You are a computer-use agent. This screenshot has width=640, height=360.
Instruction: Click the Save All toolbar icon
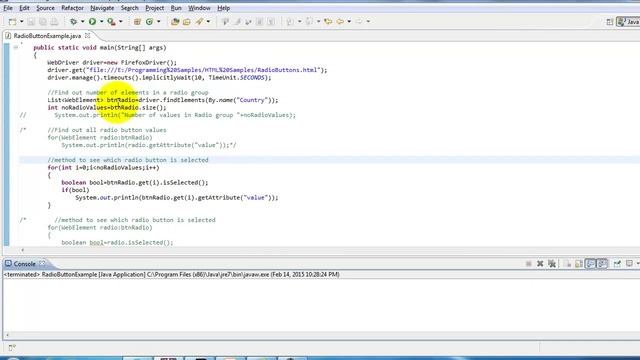pyautogui.click(x=42, y=22)
